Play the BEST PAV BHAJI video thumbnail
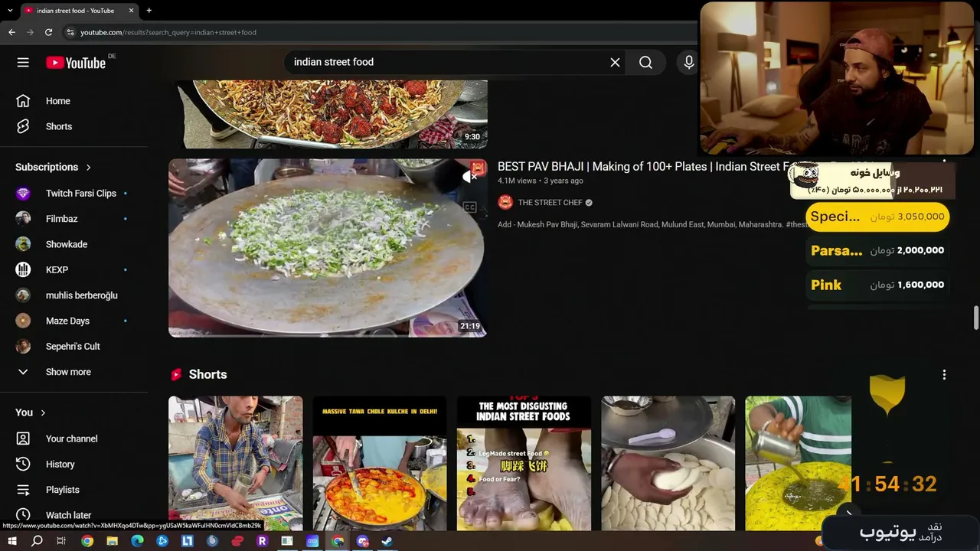This screenshot has width=980, height=551. pyautogui.click(x=328, y=248)
